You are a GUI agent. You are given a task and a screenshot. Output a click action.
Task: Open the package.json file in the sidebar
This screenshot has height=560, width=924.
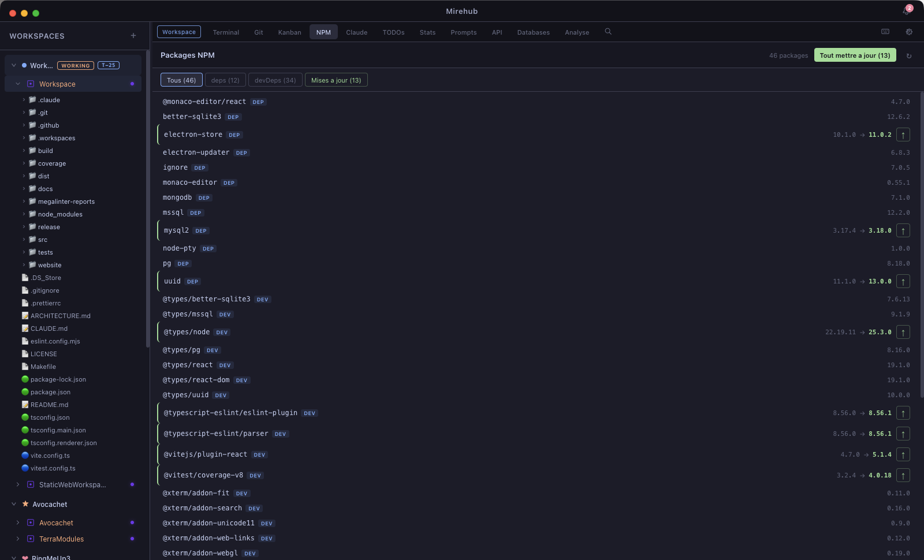51,392
